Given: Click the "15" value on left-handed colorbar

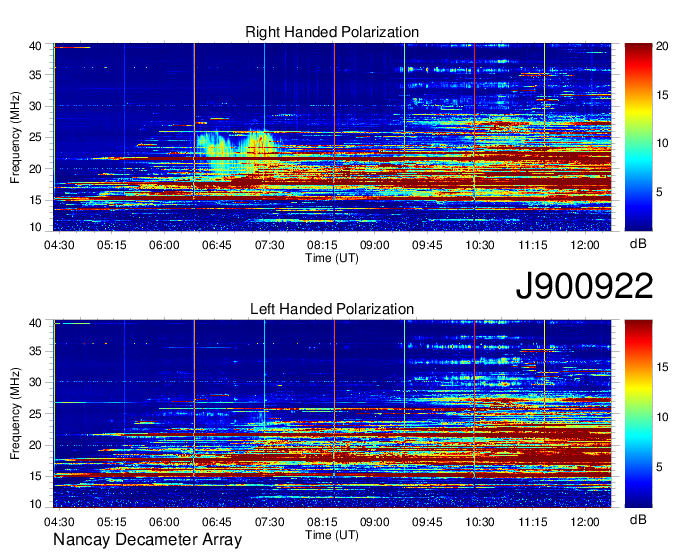Looking at the screenshot, I should click(662, 367).
